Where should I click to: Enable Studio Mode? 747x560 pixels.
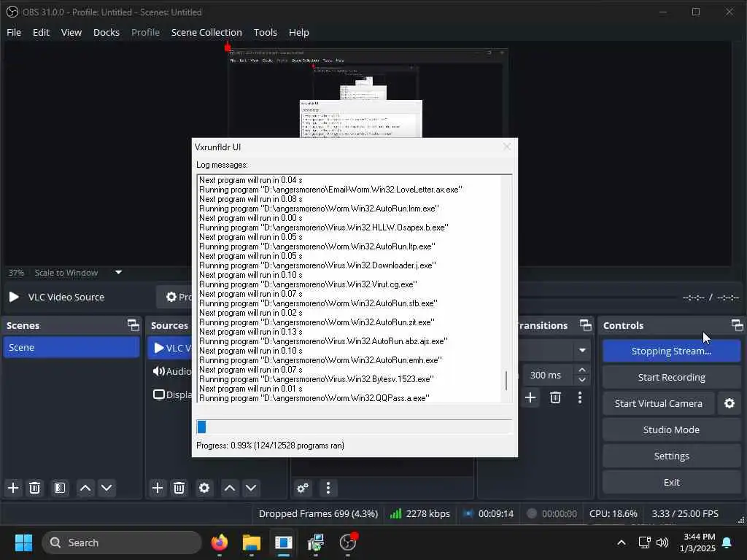(x=671, y=429)
